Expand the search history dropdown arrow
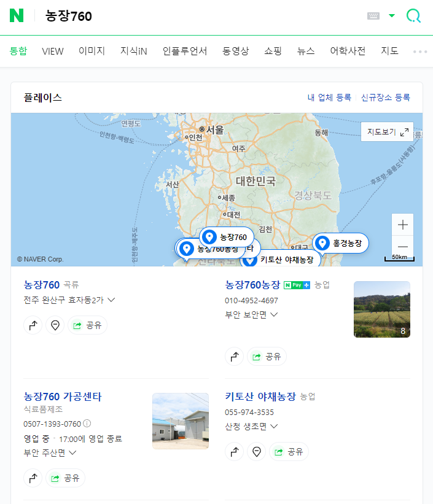This screenshot has width=433, height=504. [391, 15]
